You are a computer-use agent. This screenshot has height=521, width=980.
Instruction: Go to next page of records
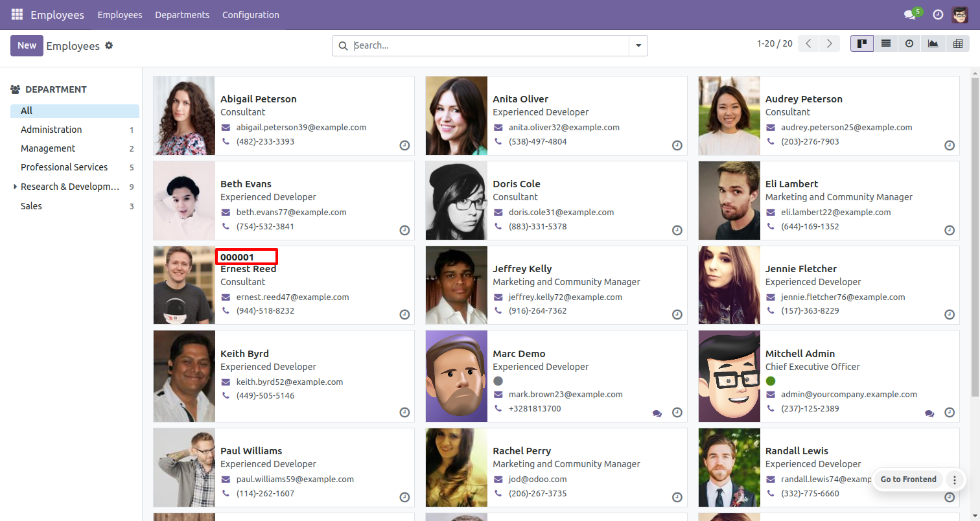click(x=829, y=43)
